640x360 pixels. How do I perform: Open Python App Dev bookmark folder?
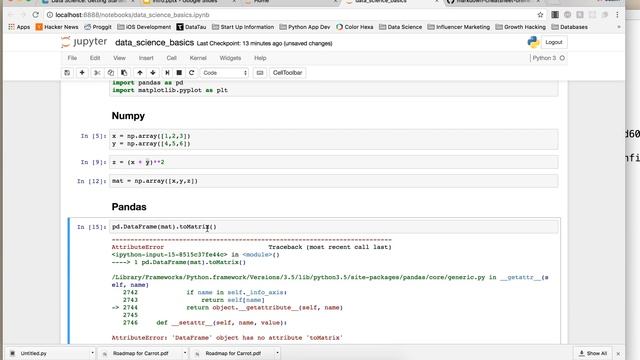click(x=304, y=27)
